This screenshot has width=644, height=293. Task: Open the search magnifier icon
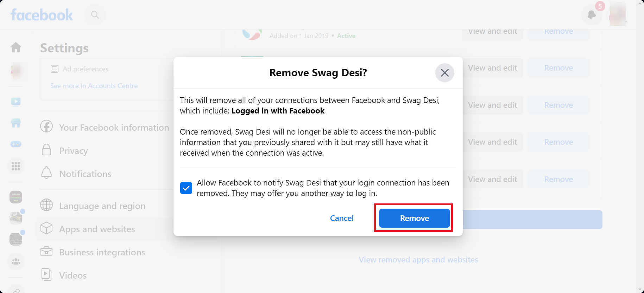(94, 14)
